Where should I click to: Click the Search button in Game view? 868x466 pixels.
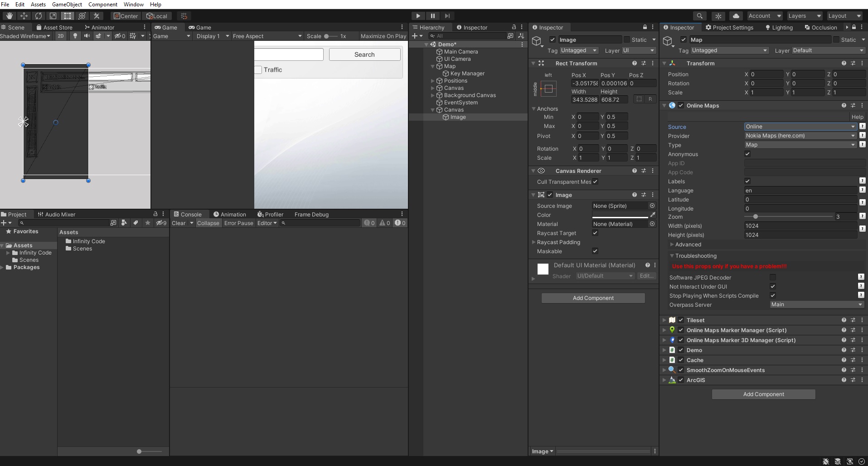coord(364,54)
